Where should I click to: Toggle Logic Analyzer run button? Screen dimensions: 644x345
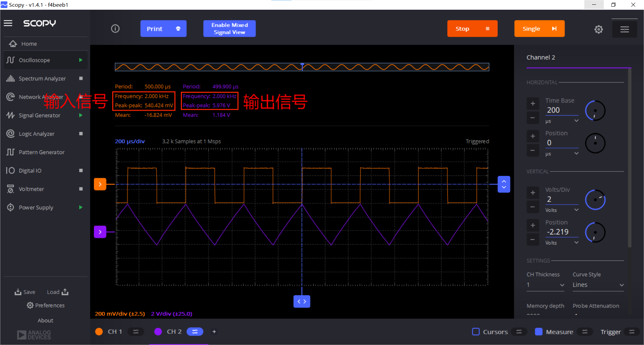(x=80, y=134)
